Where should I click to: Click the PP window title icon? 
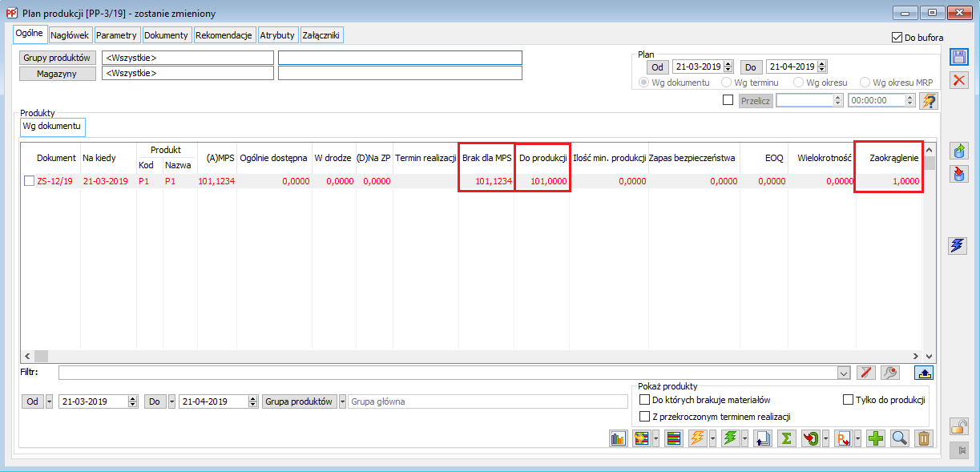click(12, 13)
